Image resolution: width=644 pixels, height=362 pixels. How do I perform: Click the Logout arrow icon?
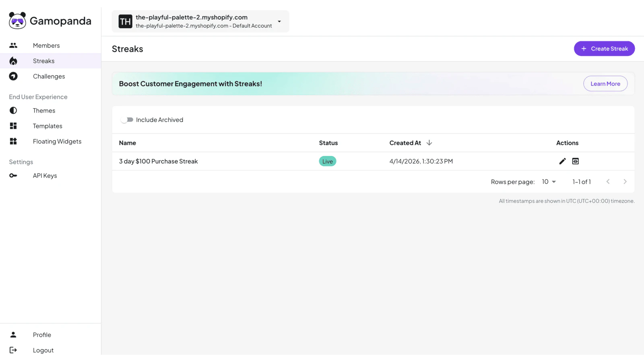click(13, 350)
